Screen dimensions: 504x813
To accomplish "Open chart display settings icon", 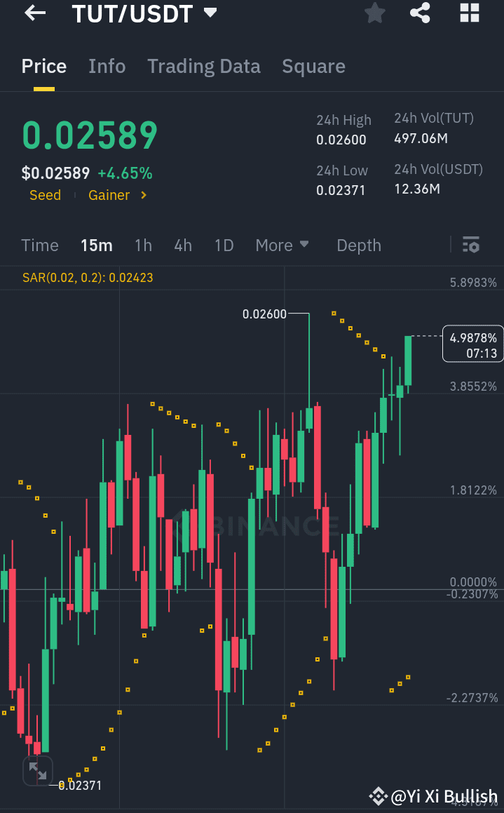I will [x=471, y=246].
